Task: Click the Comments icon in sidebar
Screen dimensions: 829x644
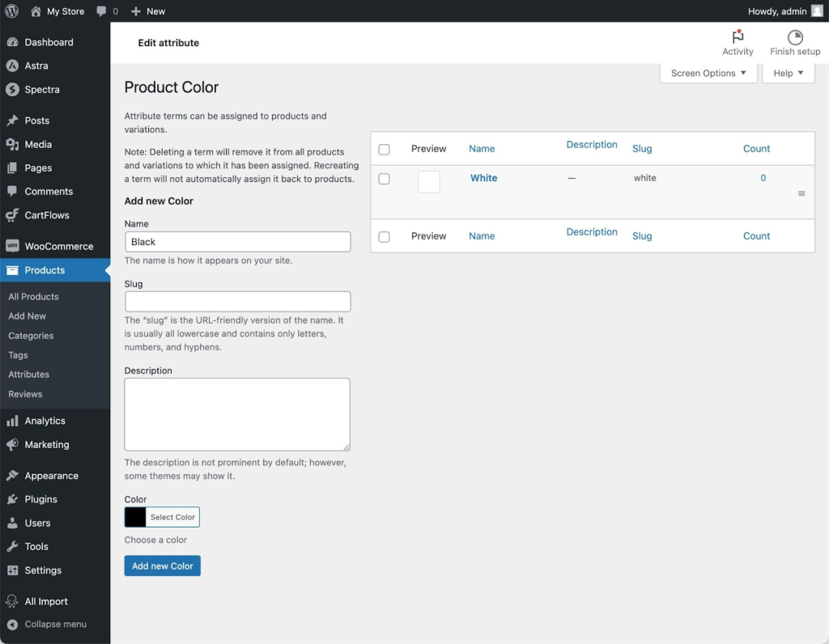Action: tap(12, 191)
